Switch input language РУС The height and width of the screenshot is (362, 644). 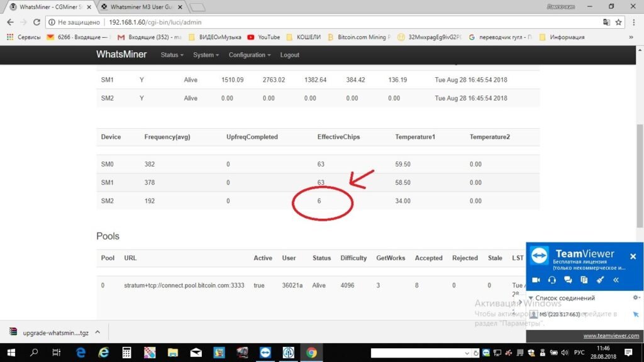[579, 353]
